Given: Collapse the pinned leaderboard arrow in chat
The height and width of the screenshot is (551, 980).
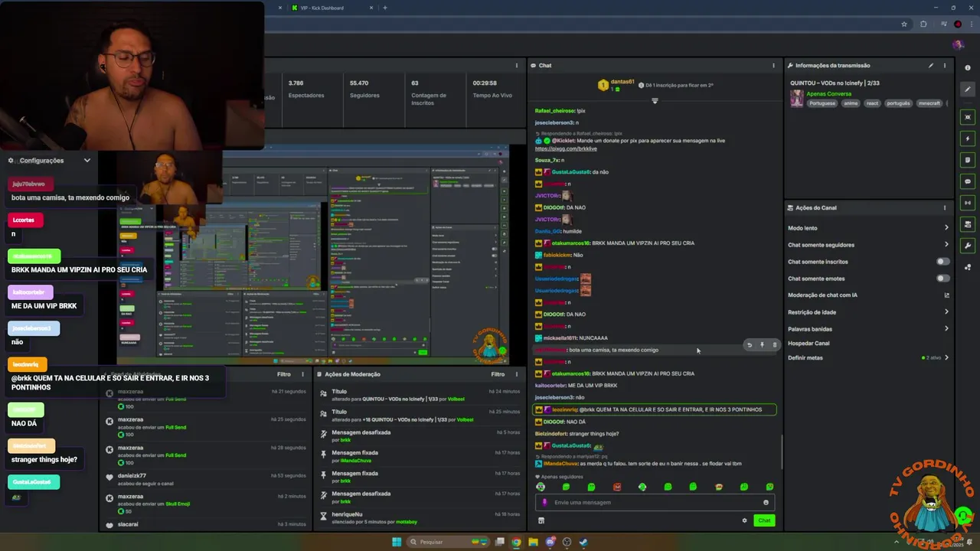Looking at the screenshot, I should pyautogui.click(x=655, y=101).
